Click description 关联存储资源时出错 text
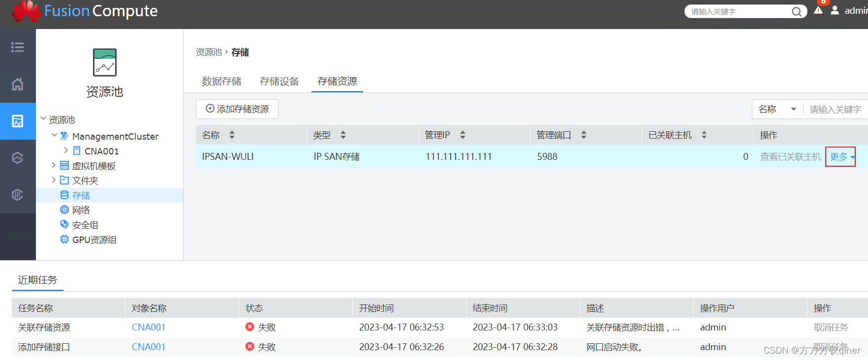 tap(633, 327)
